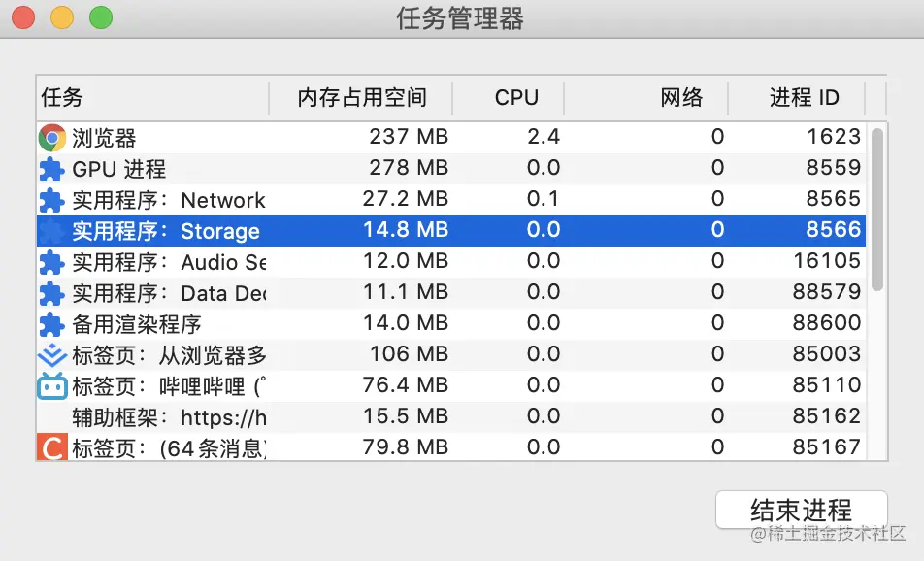Click the yellow minimize button in title bar

tap(61, 17)
